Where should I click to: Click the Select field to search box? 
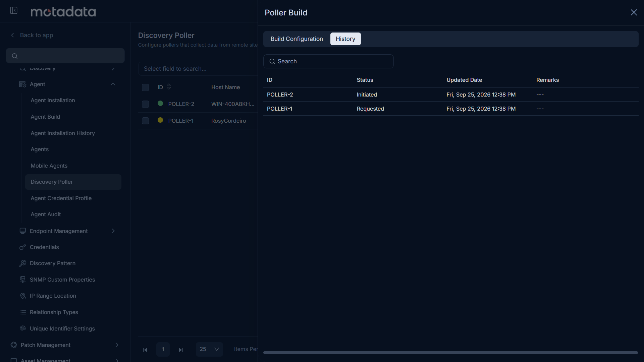pyautogui.click(x=198, y=69)
